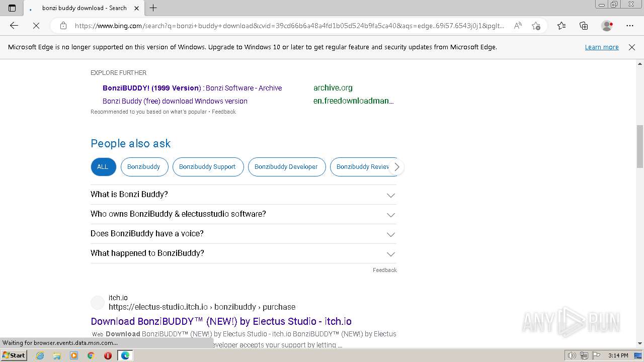Open Action Center flag tray icon
Image resolution: width=644 pixels, height=362 pixels.
click(x=595, y=355)
